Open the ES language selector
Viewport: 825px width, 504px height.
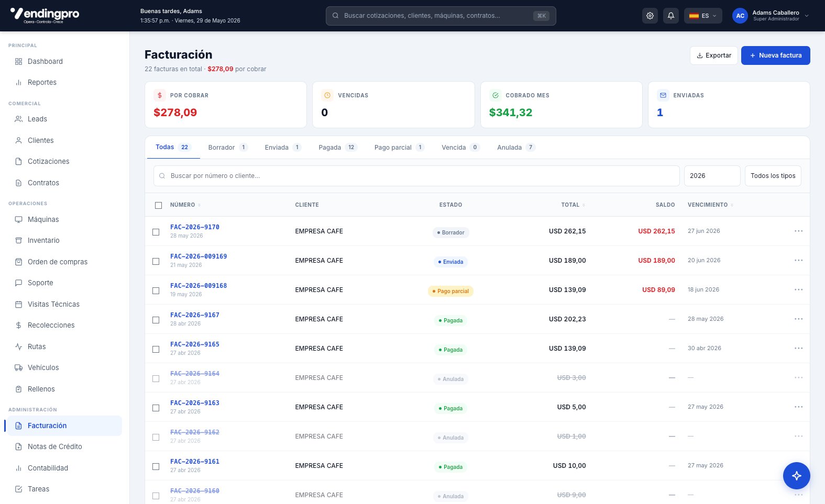coord(703,16)
